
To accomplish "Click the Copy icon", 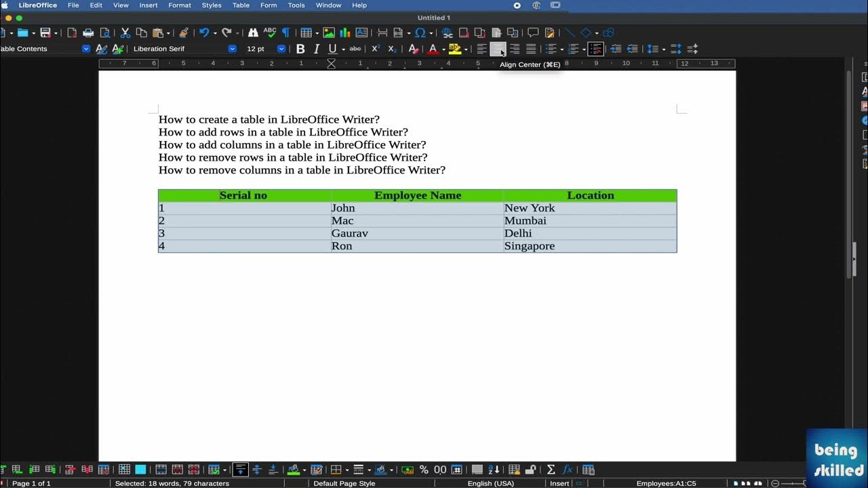I will [141, 33].
